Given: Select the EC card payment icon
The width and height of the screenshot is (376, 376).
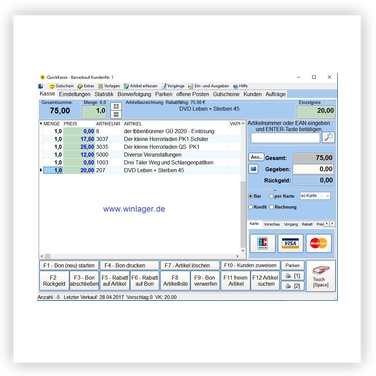Looking at the screenshot, I should click(263, 243).
